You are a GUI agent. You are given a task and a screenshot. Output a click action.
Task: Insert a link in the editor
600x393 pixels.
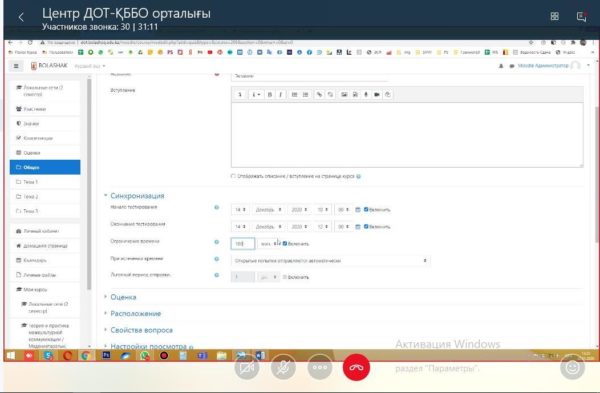point(319,95)
